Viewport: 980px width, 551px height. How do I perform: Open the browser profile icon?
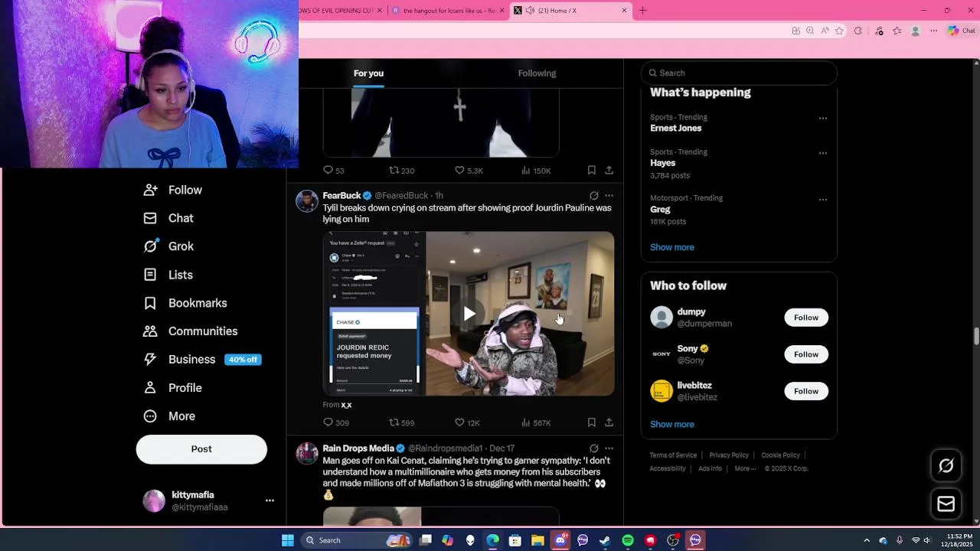(x=915, y=31)
